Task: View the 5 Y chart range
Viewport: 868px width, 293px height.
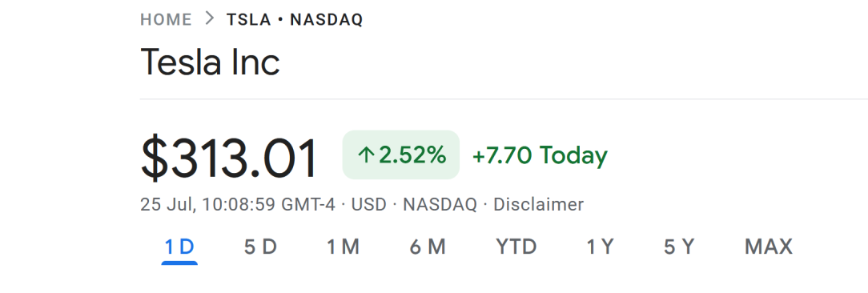Action: point(679,247)
